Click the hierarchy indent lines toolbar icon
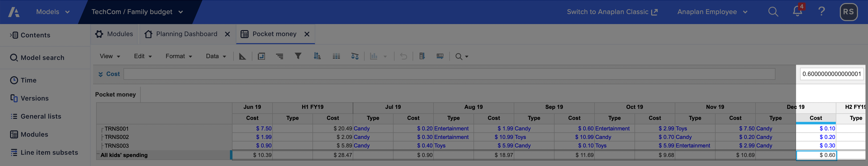Viewport: 868px width, 166px height. pyautogui.click(x=279, y=56)
